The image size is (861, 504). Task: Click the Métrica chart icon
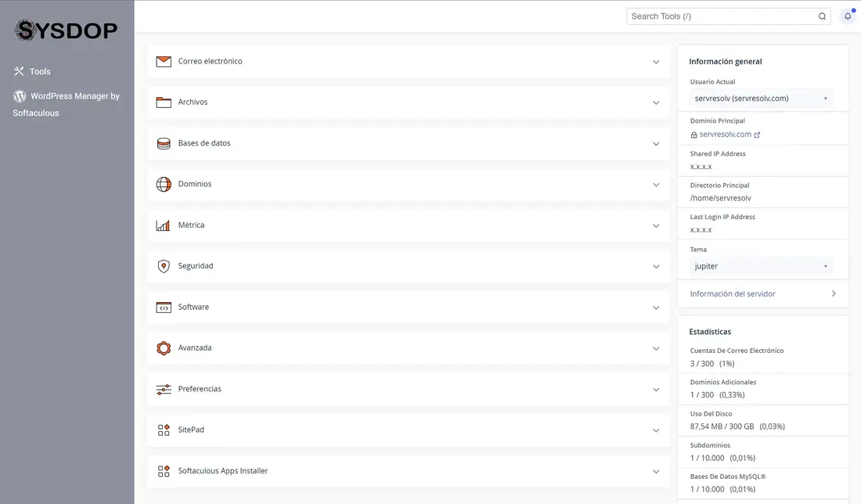[163, 225]
